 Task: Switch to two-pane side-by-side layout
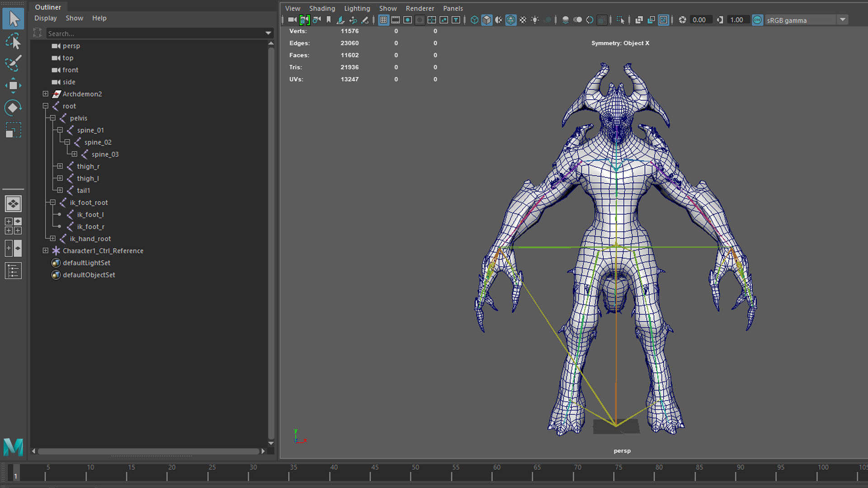pos(13,248)
